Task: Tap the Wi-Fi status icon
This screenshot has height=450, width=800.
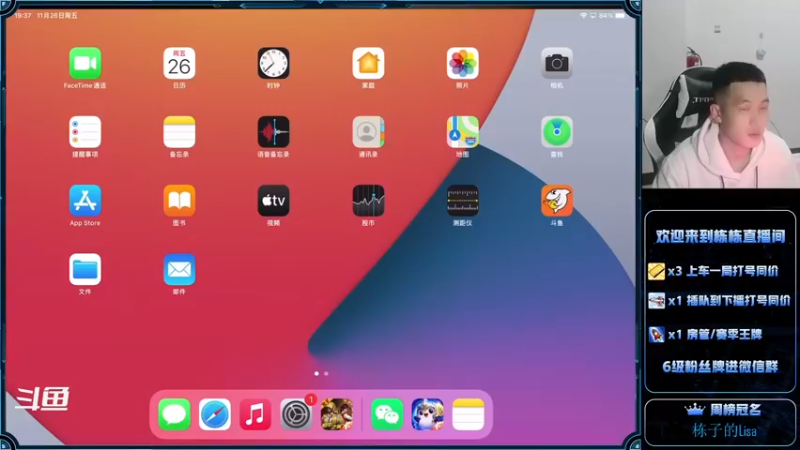Action: click(584, 16)
